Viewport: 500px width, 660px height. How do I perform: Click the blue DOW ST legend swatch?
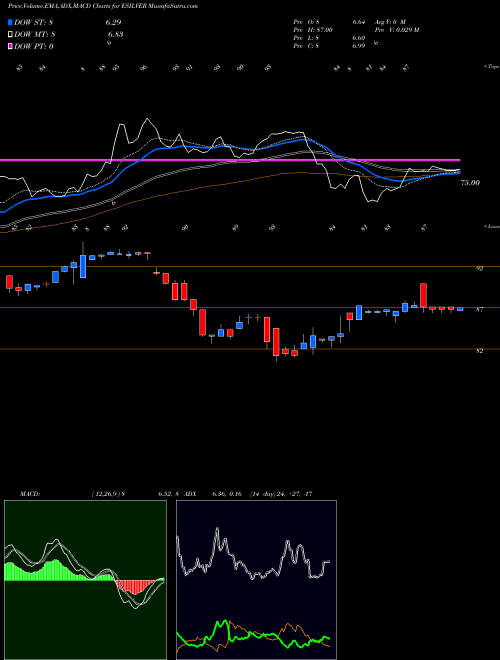pyautogui.click(x=10, y=22)
